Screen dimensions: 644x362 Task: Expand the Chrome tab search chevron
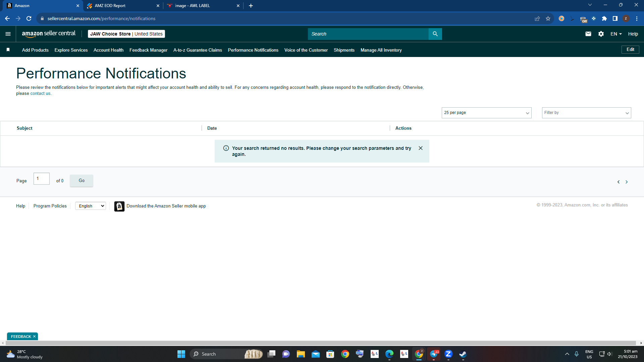point(590,5)
